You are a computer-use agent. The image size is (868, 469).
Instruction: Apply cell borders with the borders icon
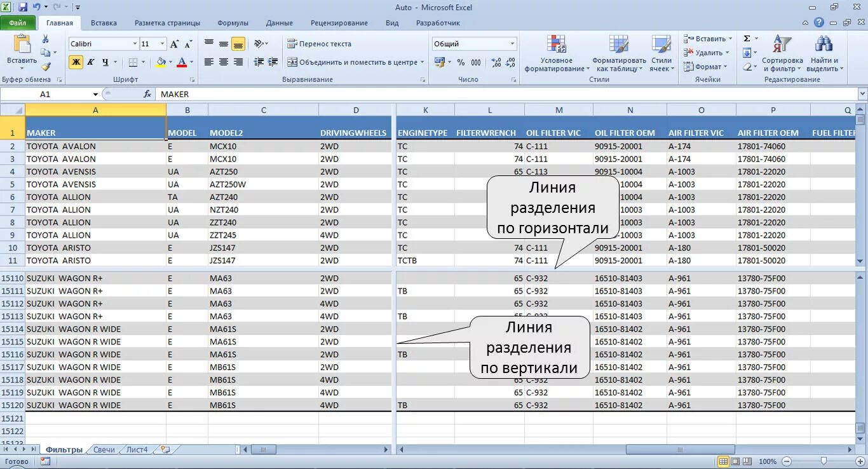click(x=133, y=62)
